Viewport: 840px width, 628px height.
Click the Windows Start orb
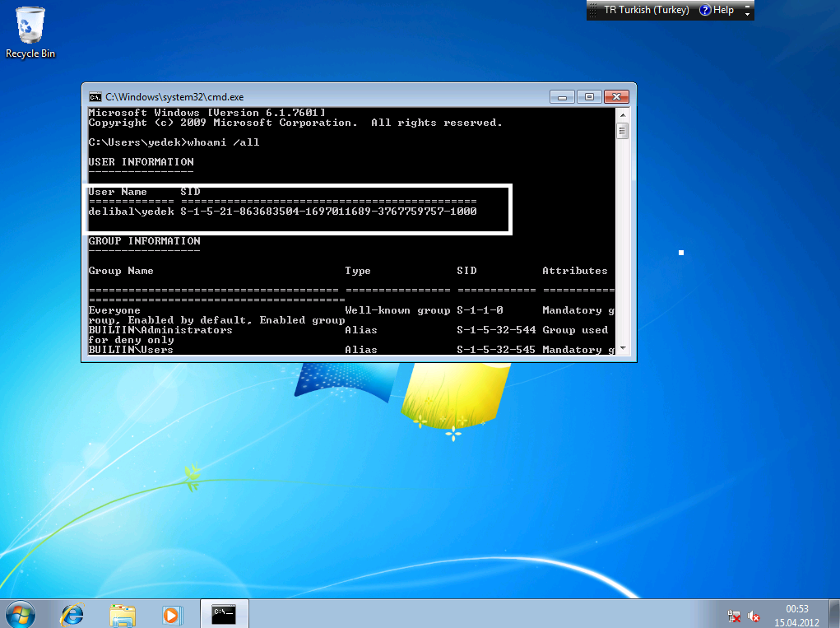(x=21, y=613)
